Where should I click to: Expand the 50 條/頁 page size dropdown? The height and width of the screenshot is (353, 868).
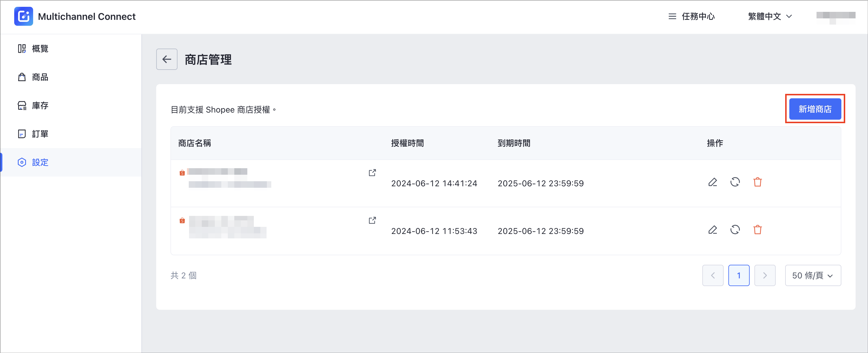(813, 275)
